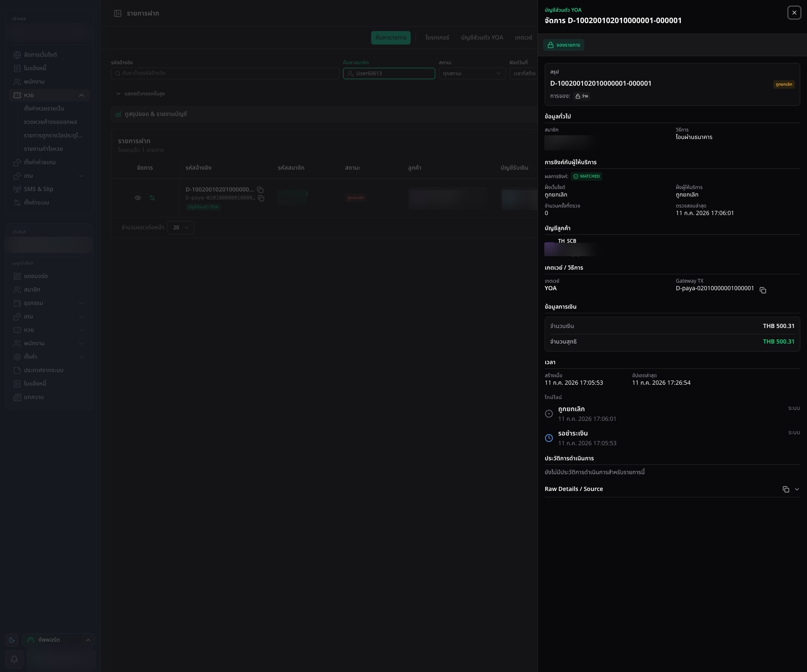
Task: Open the เวลาที่สร้าง date filter dropdown
Action: pos(524,73)
